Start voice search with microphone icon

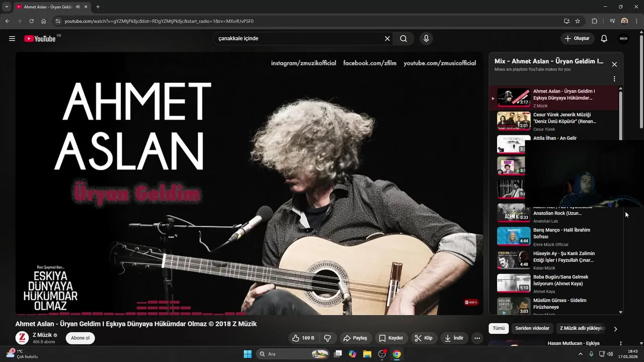click(x=426, y=39)
